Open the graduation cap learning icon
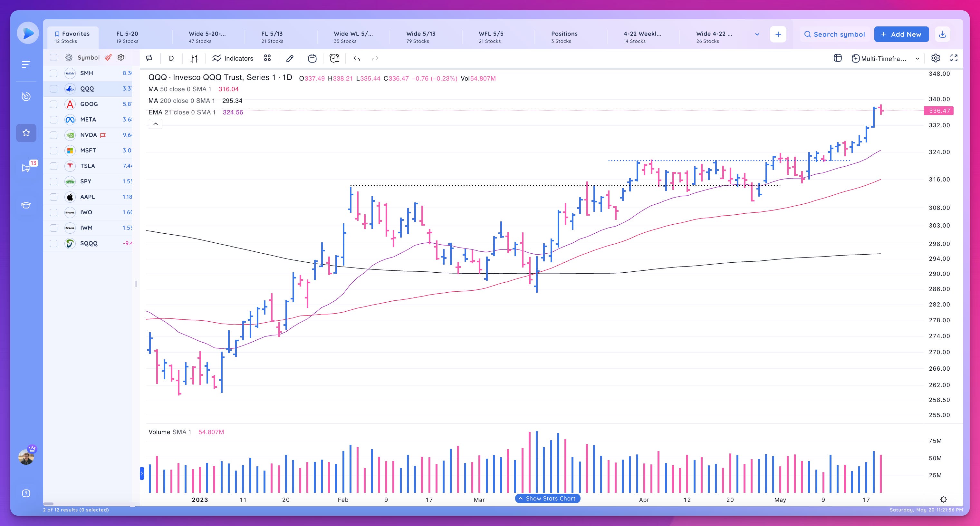The image size is (980, 526). (x=26, y=206)
